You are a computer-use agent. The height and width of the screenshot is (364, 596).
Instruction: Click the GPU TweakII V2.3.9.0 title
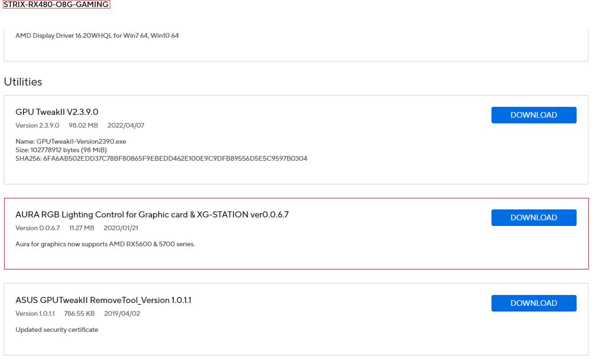(x=57, y=112)
